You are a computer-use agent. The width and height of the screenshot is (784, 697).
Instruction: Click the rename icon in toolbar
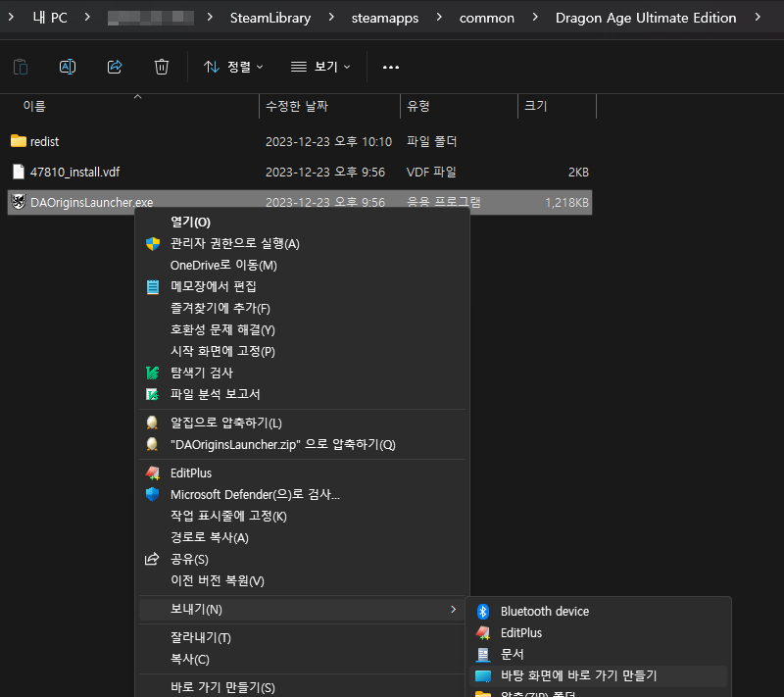click(68, 67)
